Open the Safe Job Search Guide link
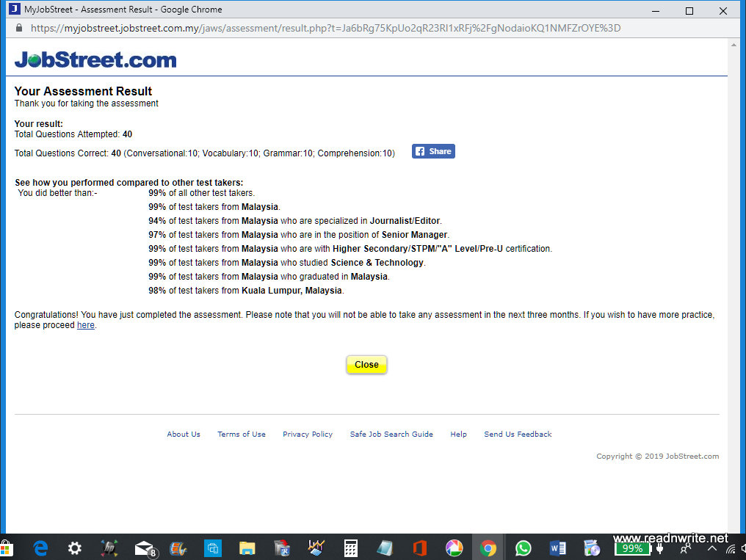 (391, 434)
